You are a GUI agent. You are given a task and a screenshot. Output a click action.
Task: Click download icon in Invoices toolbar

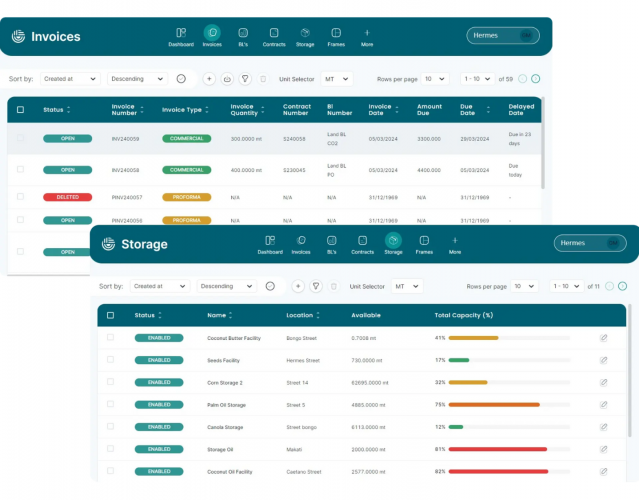point(227,79)
